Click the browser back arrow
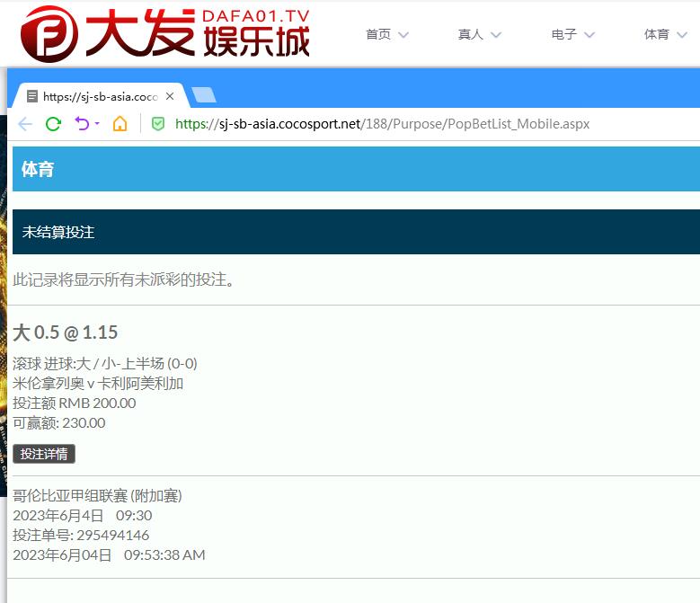The height and width of the screenshot is (603, 700). (24, 124)
